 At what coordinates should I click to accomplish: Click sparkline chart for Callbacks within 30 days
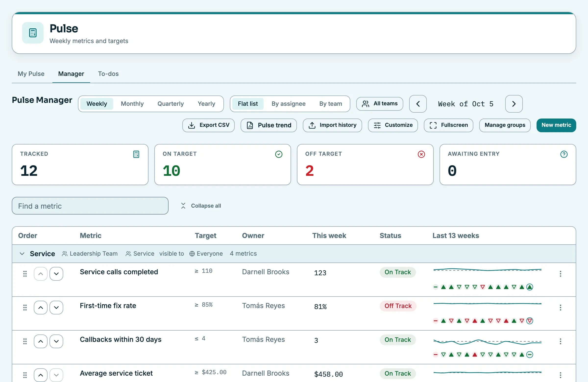tap(488, 342)
